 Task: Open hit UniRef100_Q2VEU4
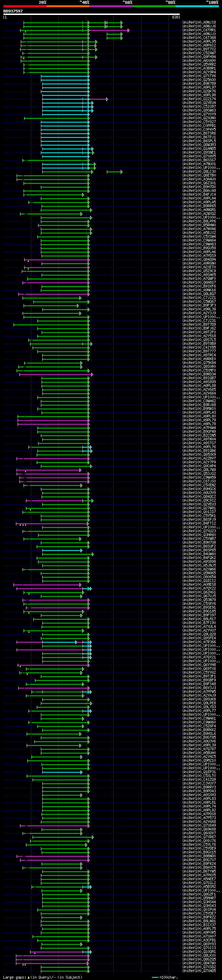click(x=199, y=103)
